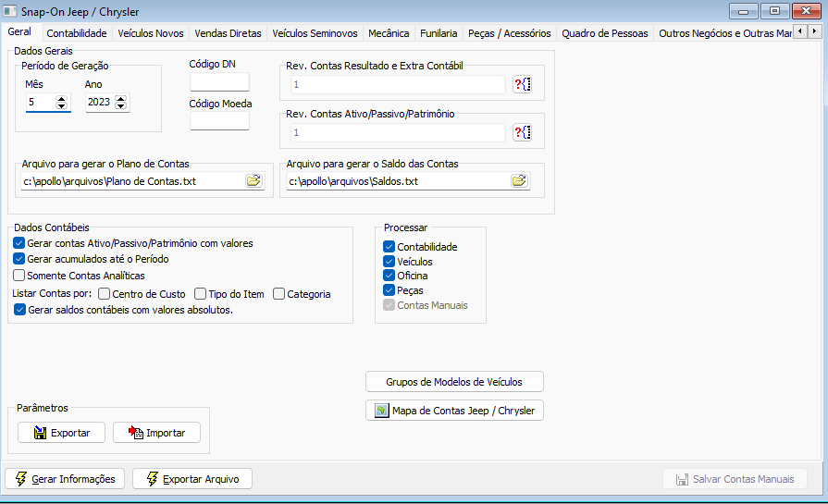This screenshot has width=828, height=504.
Task: Open Outros Negócios e Outras Marcas tab
Action: pyautogui.click(x=724, y=33)
